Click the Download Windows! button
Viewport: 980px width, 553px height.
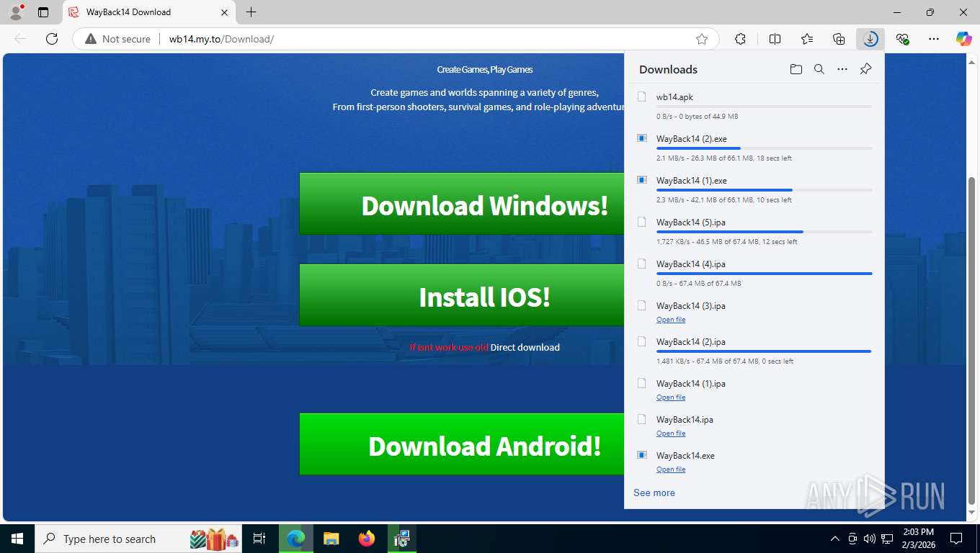point(462,204)
